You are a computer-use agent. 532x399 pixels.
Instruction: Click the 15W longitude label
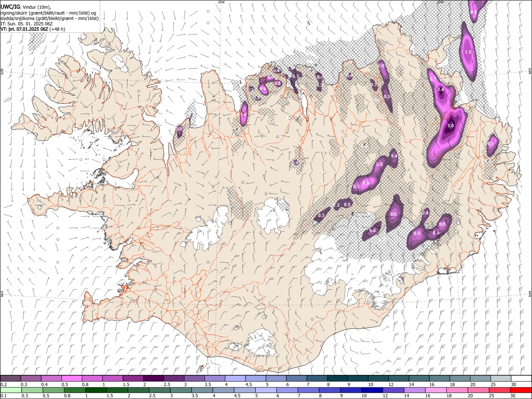pyautogui.click(x=440, y=2)
